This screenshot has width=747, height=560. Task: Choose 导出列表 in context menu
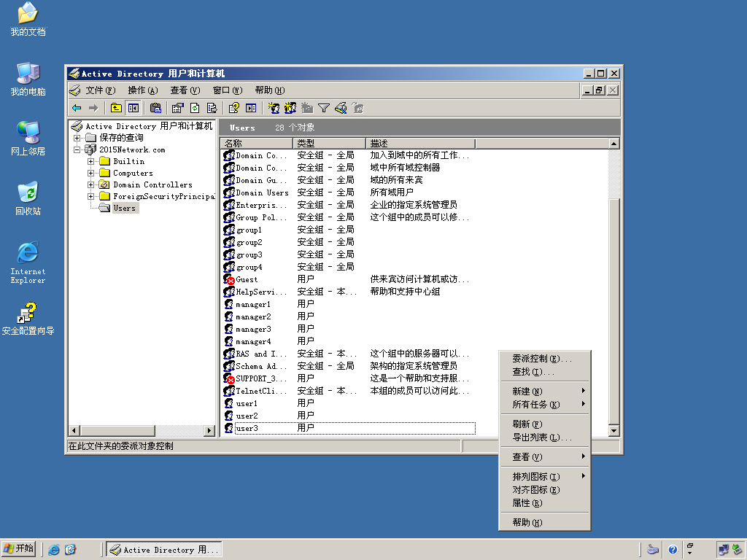pyautogui.click(x=544, y=437)
